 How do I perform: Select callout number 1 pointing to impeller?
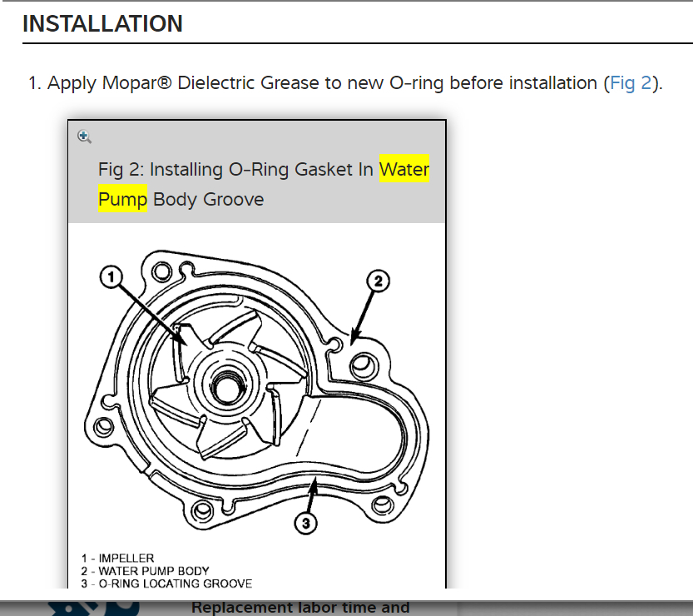tap(109, 276)
